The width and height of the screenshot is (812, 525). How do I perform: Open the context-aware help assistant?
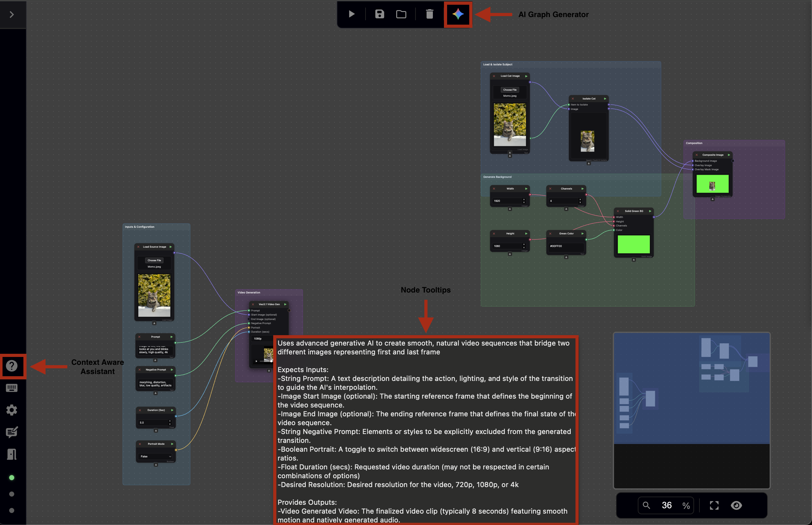click(x=12, y=366)
